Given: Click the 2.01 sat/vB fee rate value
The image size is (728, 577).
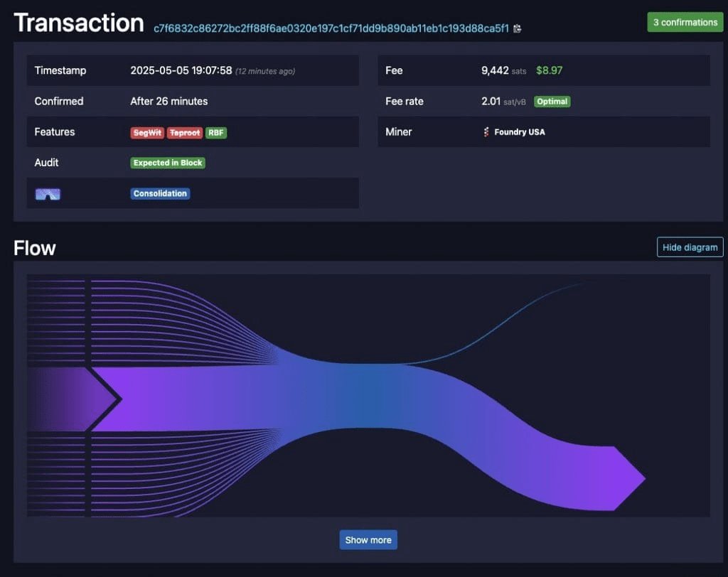Looking at the screenshot, I should [x=504, y=101].
